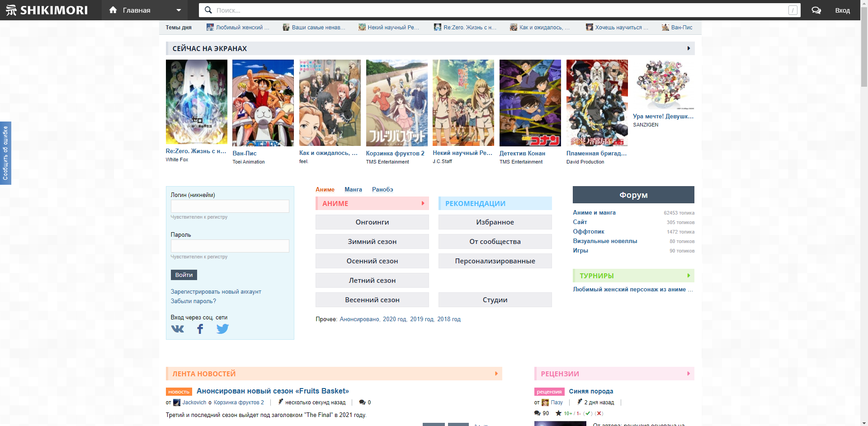Click the Войти login button
868x426 pixels.
tap(184, 275)
